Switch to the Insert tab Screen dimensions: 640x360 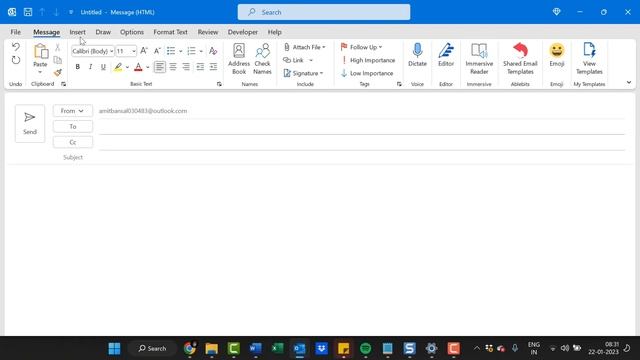tap(78, 32)
